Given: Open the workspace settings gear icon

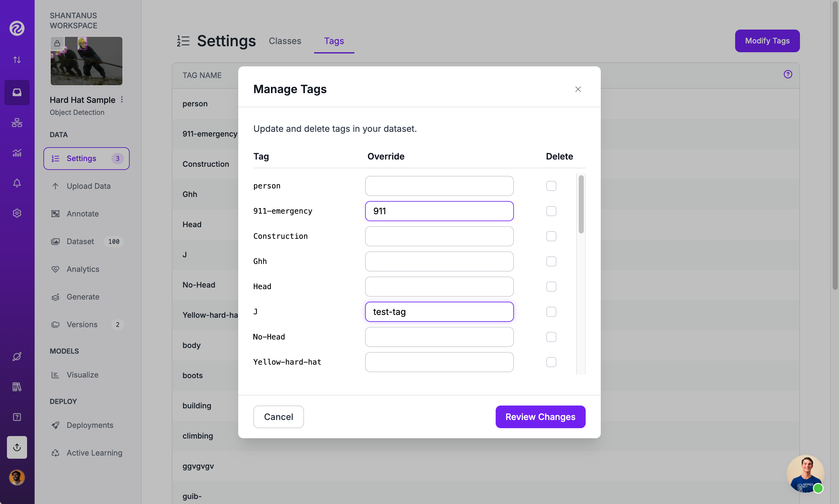Looking at the screenshot, I should [17, 213].
